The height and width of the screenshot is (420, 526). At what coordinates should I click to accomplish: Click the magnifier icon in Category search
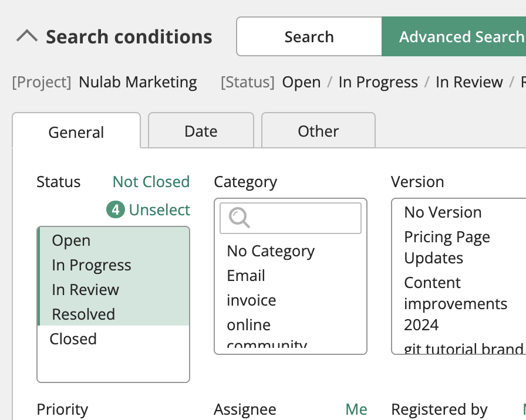[x=240, y=218]
